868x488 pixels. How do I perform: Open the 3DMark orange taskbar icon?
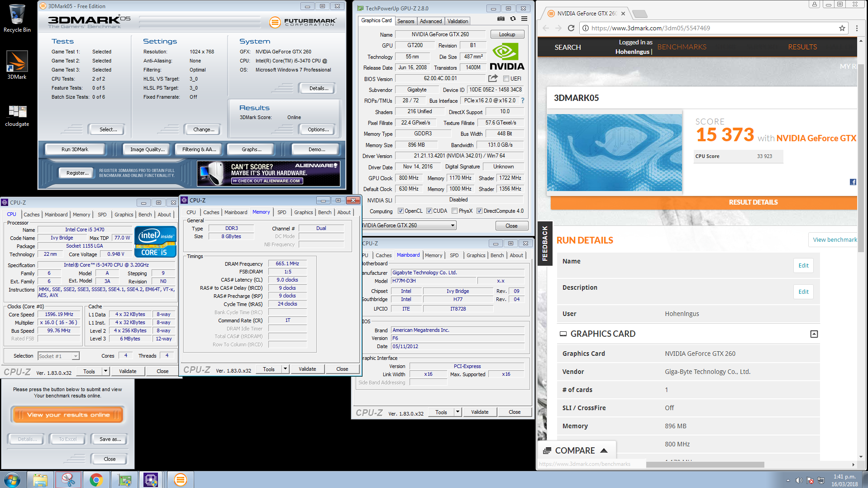pos(180,480)
